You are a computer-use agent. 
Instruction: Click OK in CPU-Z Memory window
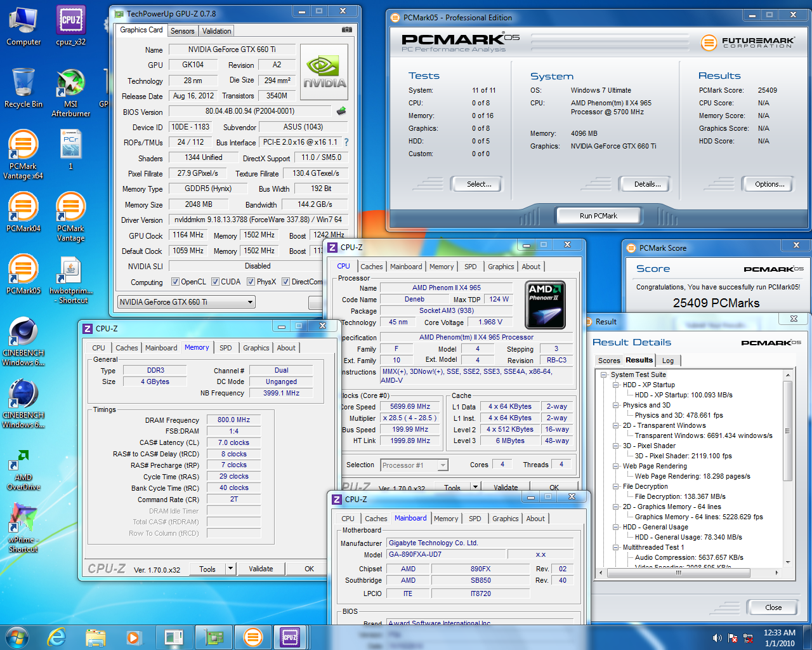[x=309, y=569]
